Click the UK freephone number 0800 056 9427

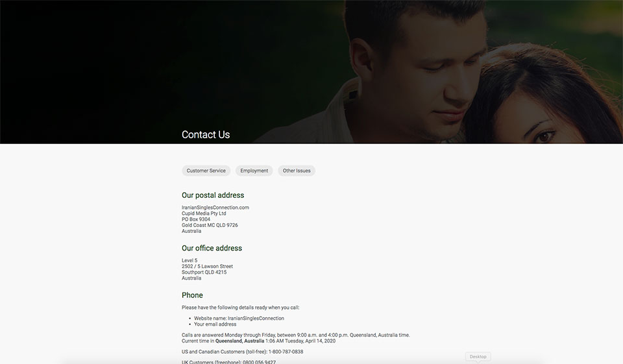[x=259, y=361]
